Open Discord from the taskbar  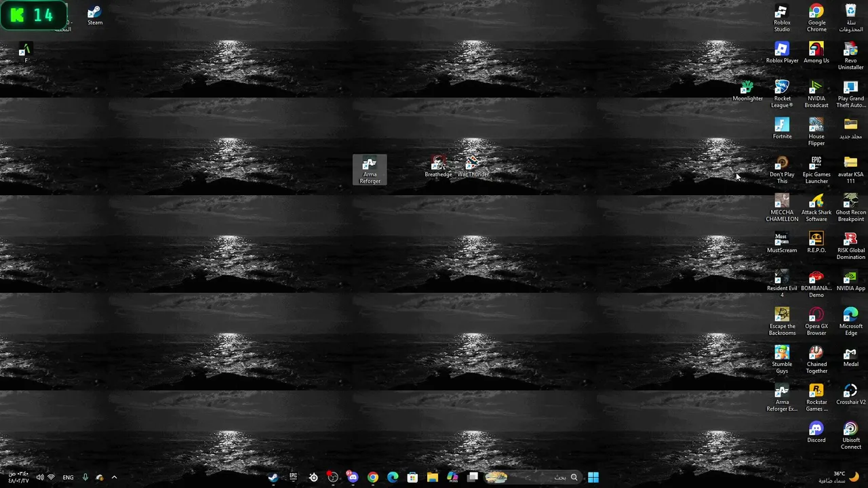coord(353,477)
